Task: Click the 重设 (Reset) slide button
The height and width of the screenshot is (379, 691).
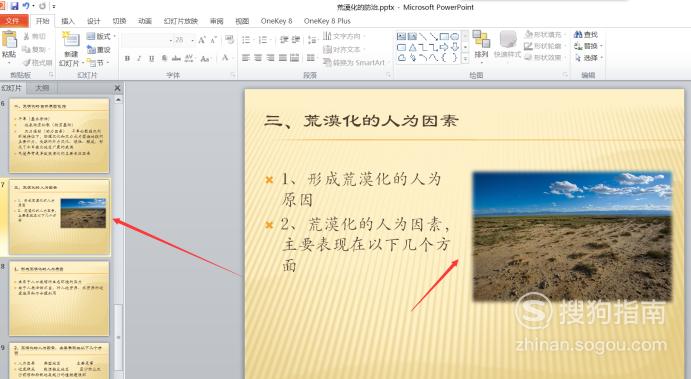Action: (x=99, y=49)
